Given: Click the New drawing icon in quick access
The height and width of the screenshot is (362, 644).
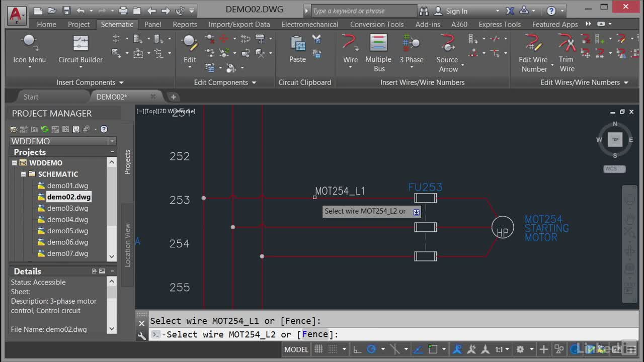Looking at the screenshot, I should pos(38,11).
